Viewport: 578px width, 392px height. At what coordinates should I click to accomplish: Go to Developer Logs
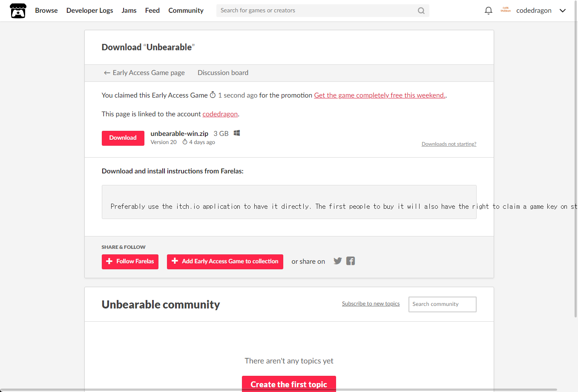pos(90,10)
